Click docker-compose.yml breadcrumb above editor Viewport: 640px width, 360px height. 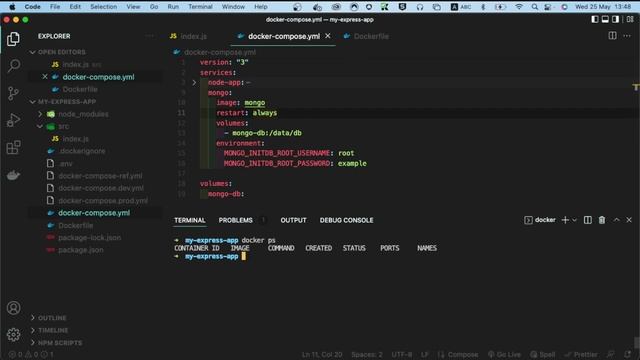coord(220,52)
